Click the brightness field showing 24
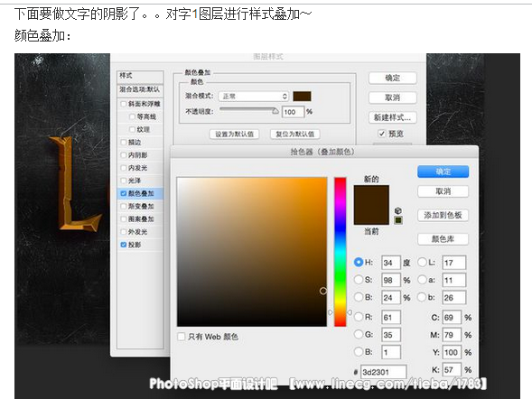 point(391,298)
